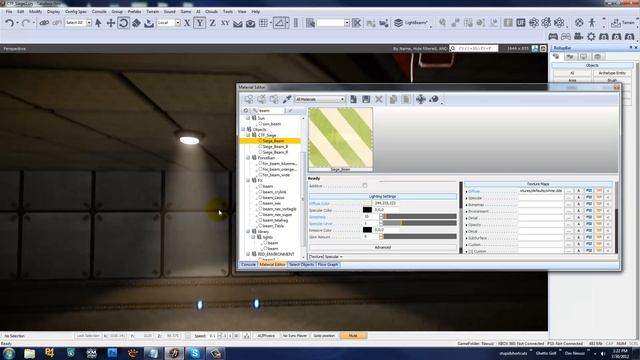Click the eyedropper pick material icon
Viewport: 640px width, 360px height.
[287, 99]
